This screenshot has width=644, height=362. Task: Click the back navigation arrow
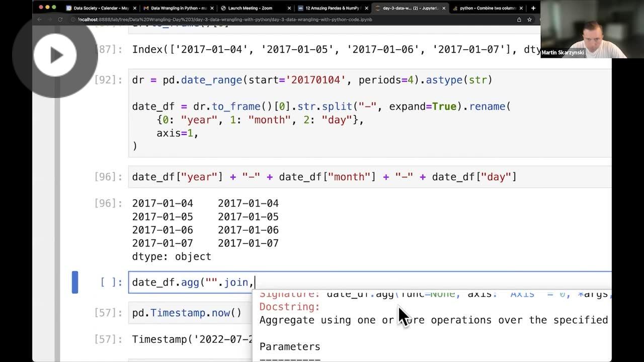click(39, 20)
